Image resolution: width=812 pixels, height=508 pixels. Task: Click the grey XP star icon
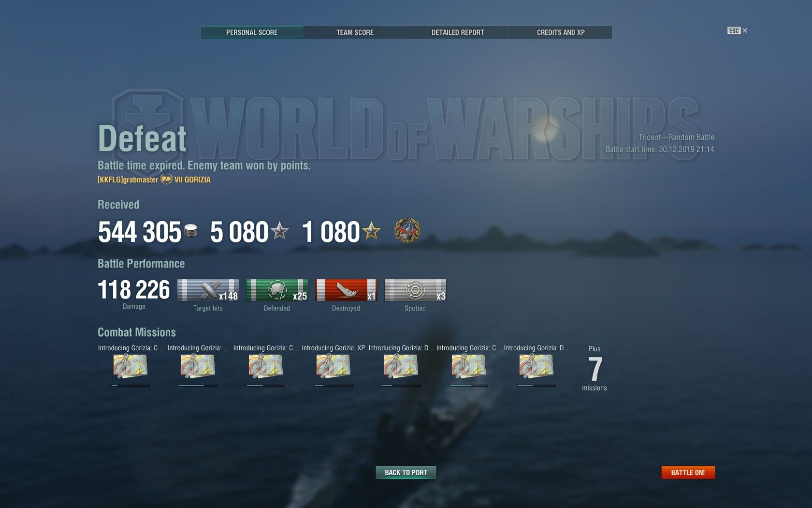[x=279, y=231]
